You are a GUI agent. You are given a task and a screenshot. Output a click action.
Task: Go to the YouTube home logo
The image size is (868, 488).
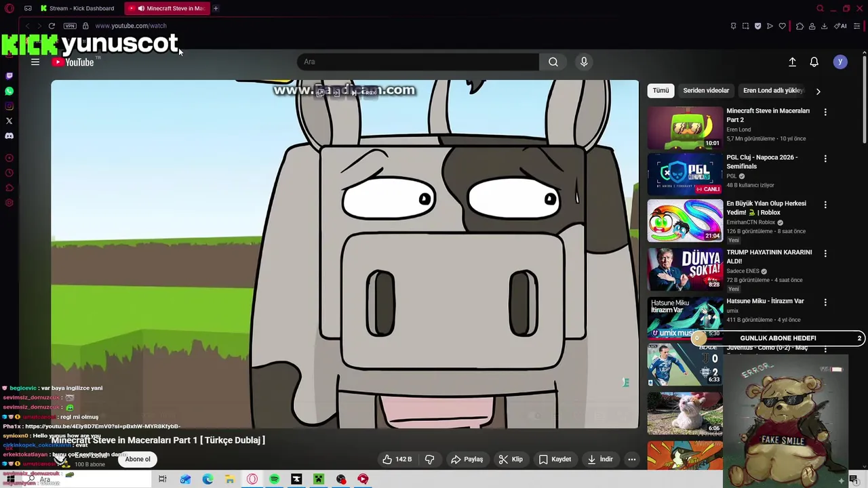coord(73,62)
